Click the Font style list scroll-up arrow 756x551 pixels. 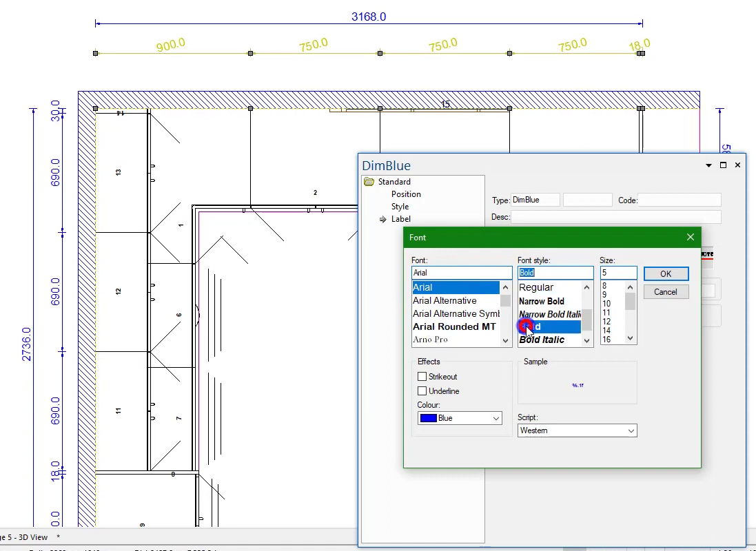pos(586,287)
